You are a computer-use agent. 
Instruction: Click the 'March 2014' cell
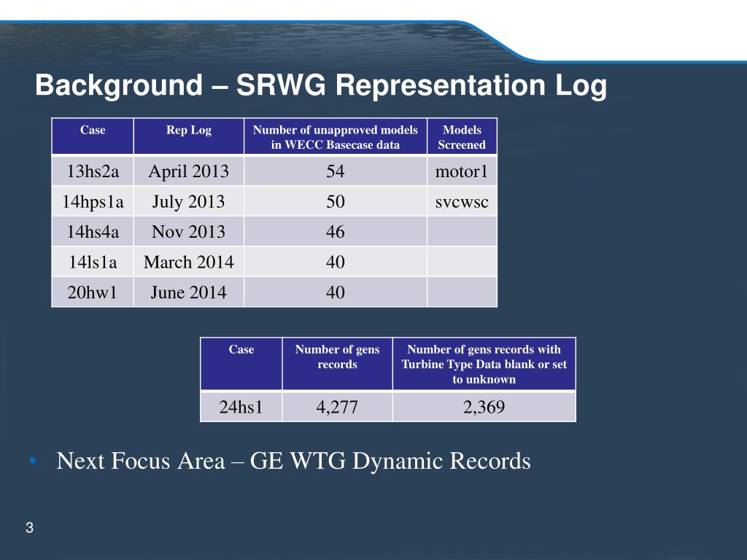pos(189,262)
